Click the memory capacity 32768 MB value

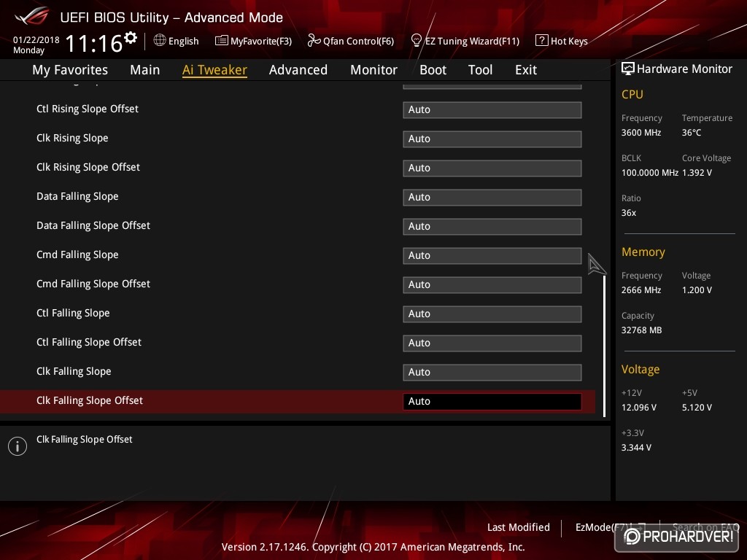[x=642, y=330]
